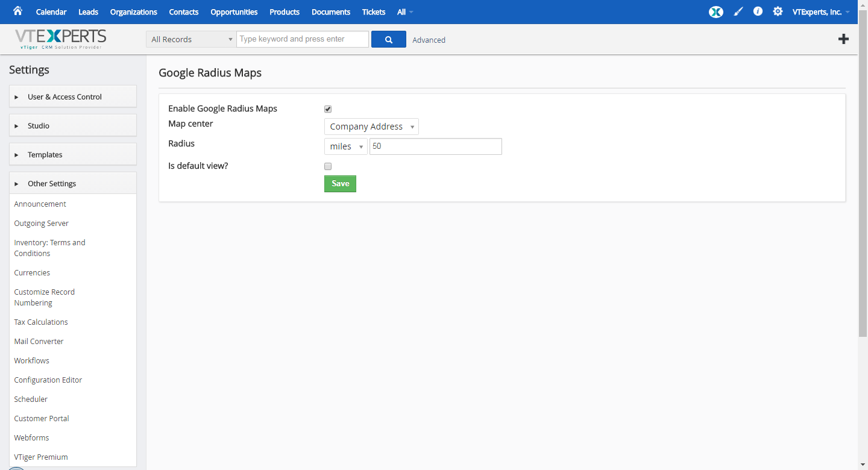Open the Products module
Image resolution: width=868 pixels, height=470 pixels.
point(285,12)
